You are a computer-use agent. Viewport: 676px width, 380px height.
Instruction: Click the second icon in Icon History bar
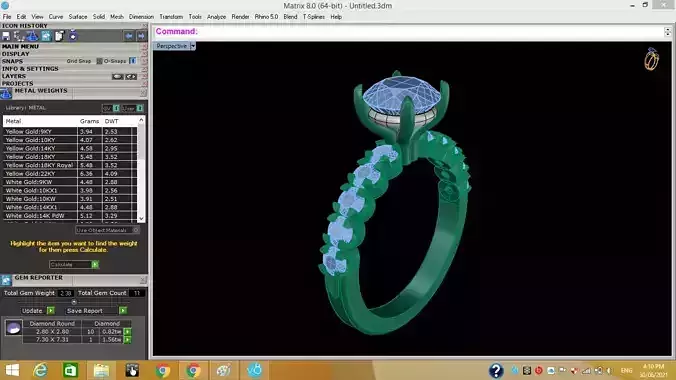(x=19, y=36)
